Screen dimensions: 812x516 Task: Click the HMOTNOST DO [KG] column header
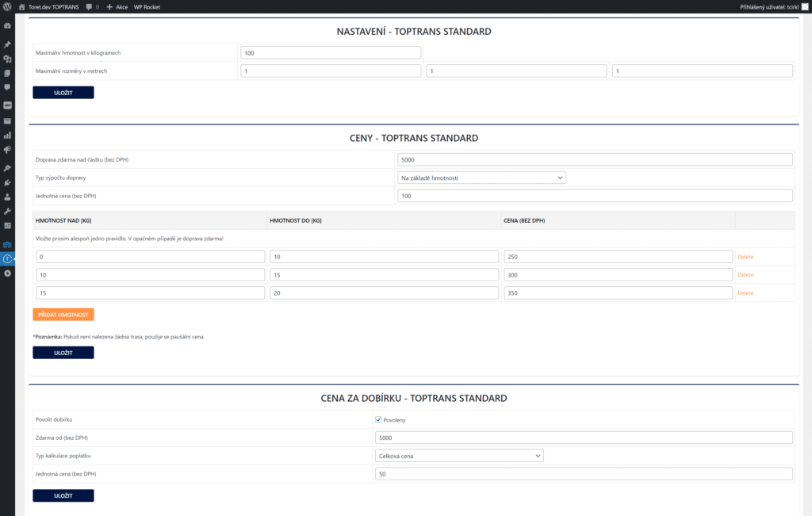(x=296, y=220)
